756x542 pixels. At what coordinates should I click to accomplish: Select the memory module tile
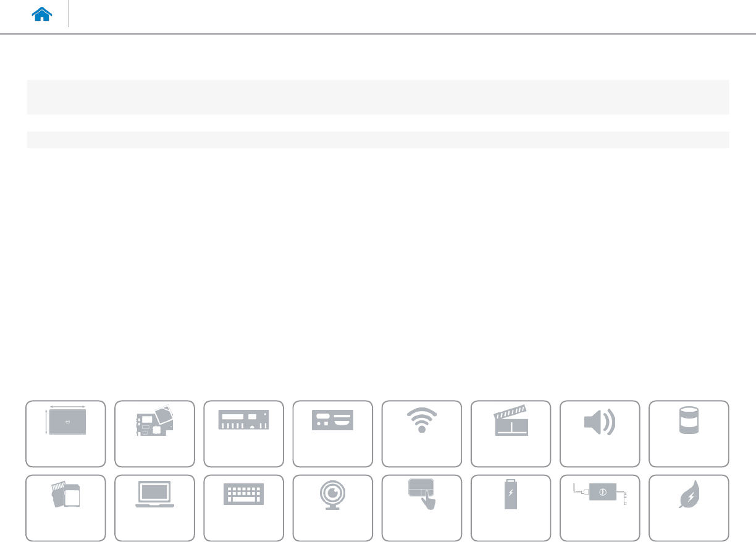pos(243,433)
